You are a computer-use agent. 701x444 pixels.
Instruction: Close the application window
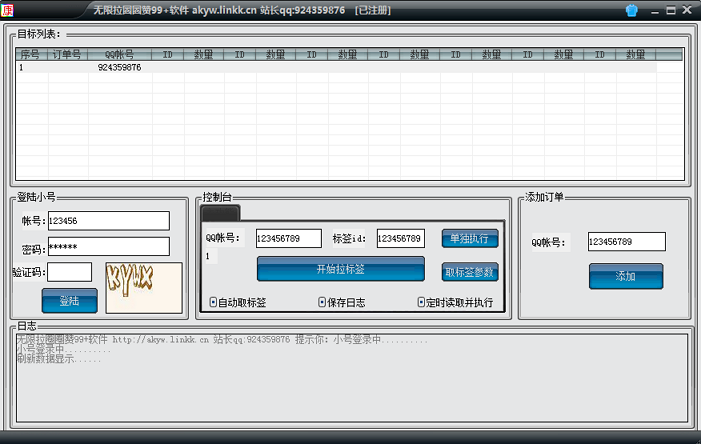point(687,10)
